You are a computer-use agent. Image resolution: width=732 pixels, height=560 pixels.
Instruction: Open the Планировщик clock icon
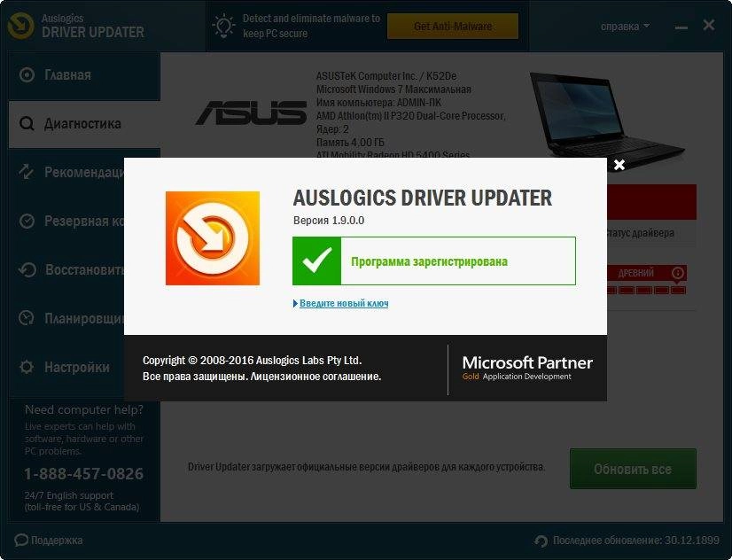(x=27, y=318)
